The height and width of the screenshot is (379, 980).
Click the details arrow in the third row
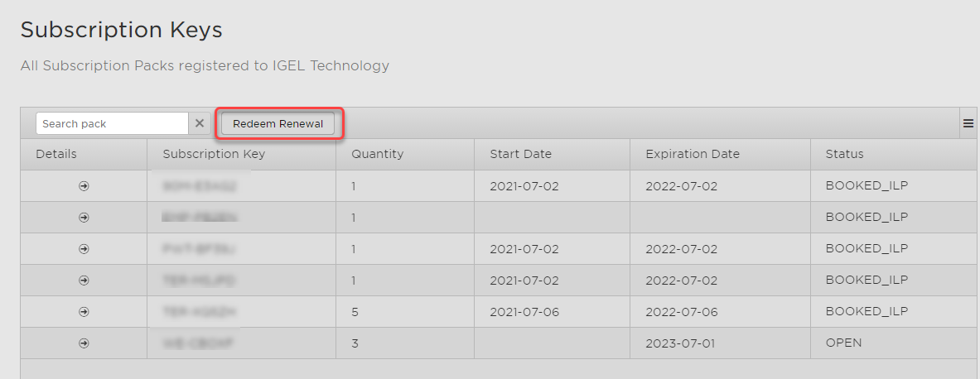84,249
